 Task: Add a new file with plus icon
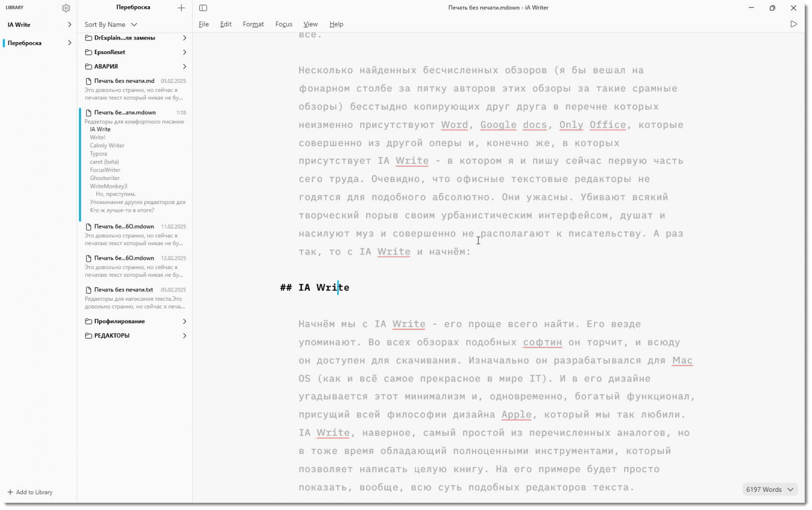point(181,8)
